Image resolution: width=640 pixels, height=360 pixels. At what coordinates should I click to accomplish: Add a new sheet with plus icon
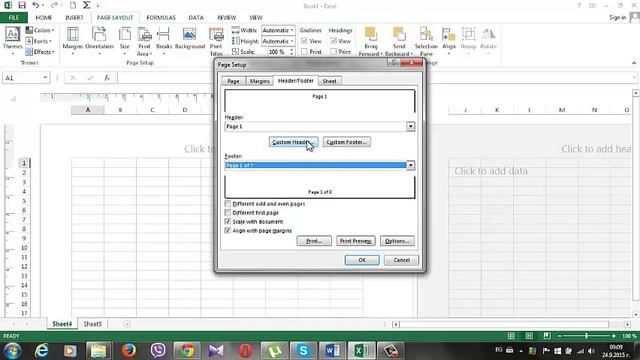(127, 324)
